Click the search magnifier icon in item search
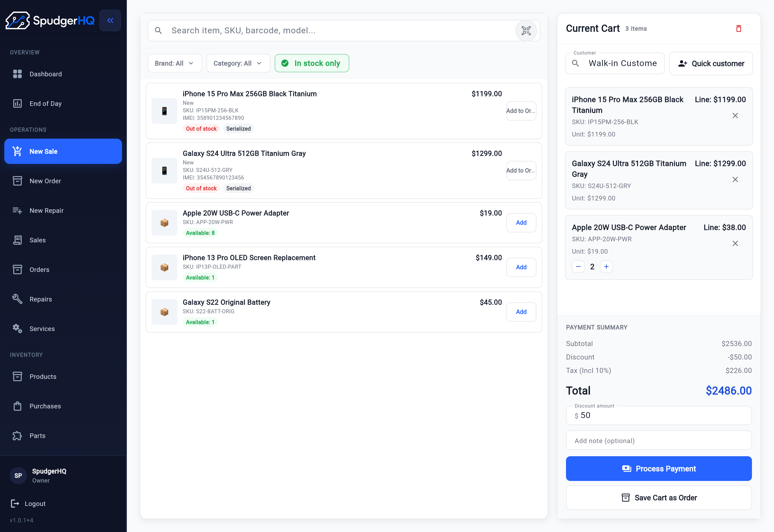Viewport: 774px width, 532px height. click(159, 31)
